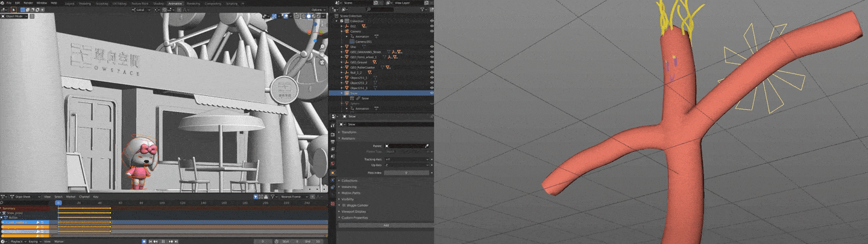
Task: Switch viewport to Wireframe shading
Action: coord(303,16)
